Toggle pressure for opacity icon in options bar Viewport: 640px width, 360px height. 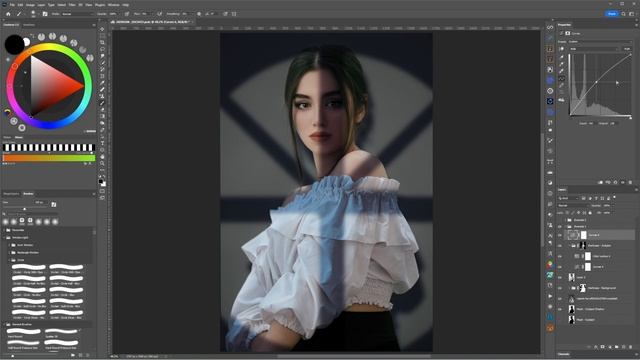coord(127,14)
